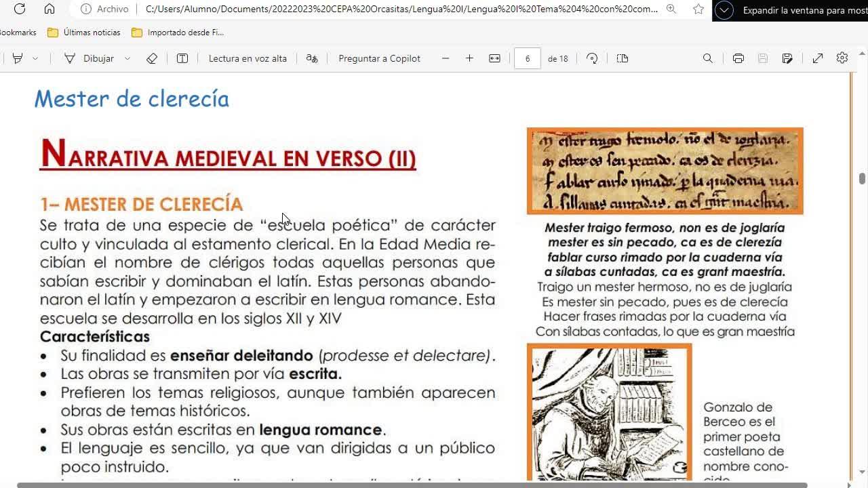The width and height of the screenshot is (868, 488).
Task: Rotate the PDF page
Action: pos(592,58)
